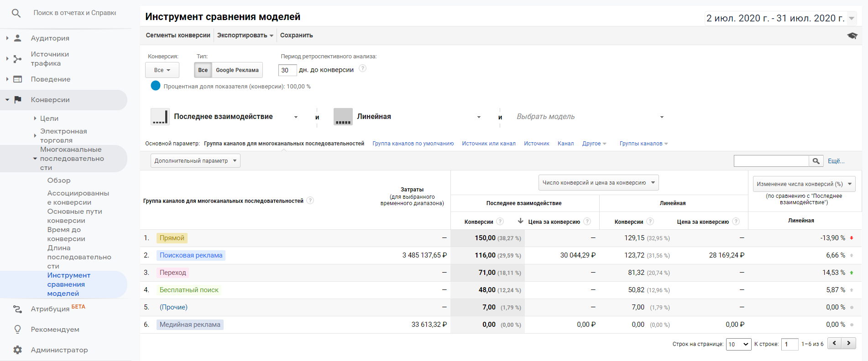Viewport: 868px width, 361px height.
Task: Click the Атрибуция icon
Action: coord(18,309)
